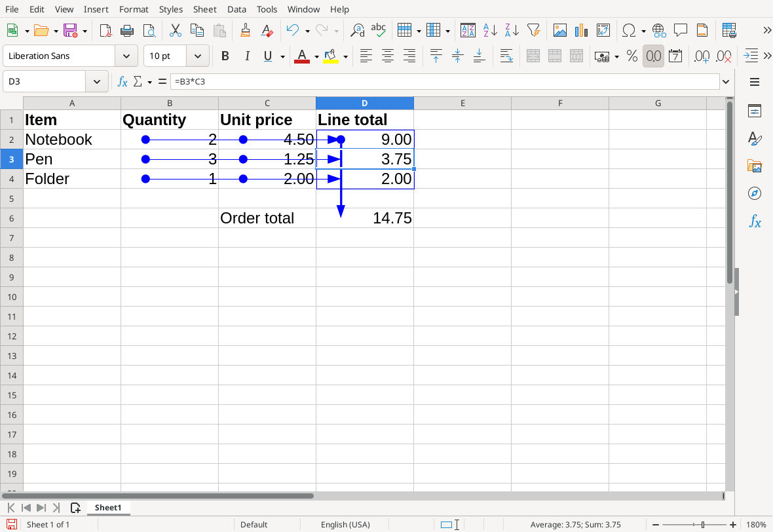Screen dimensions: 773x532
Task: Insert a hyperlink
Action: (659, 31)
